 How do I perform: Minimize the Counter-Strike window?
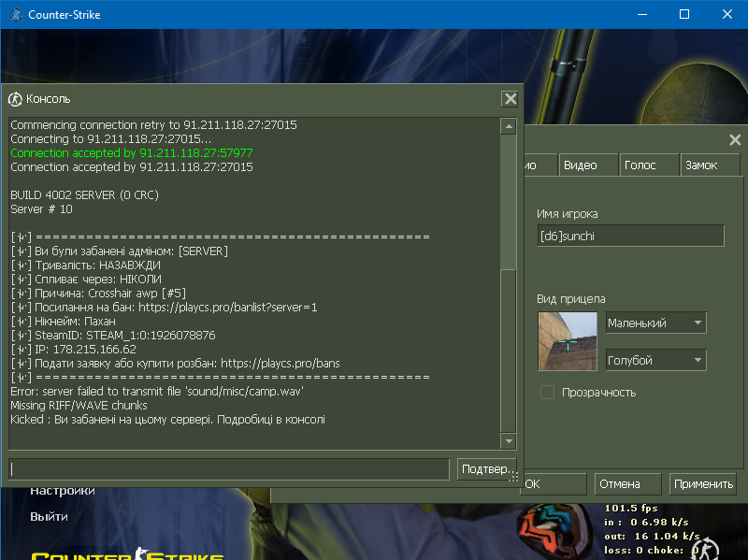642,15
